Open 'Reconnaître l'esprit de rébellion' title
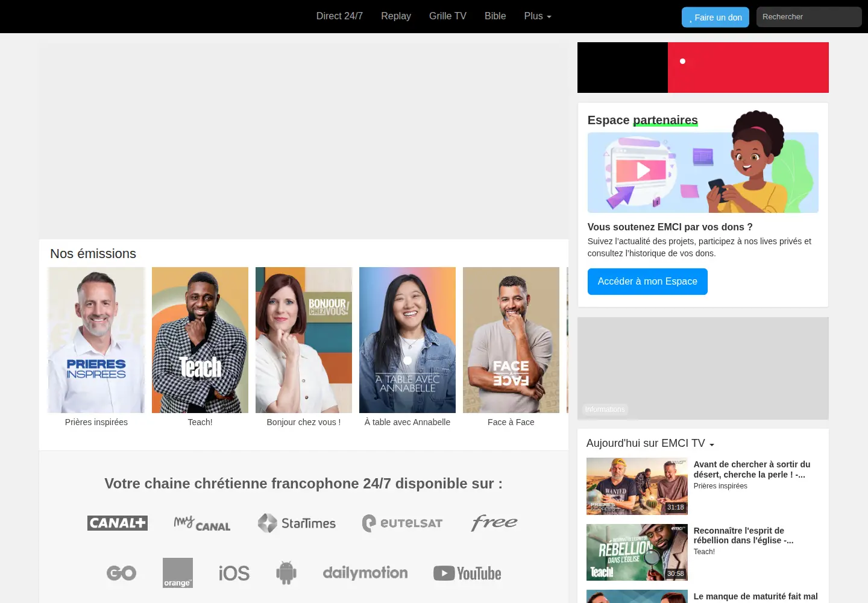This screenshot has width=868, height=603. point(743,535)
